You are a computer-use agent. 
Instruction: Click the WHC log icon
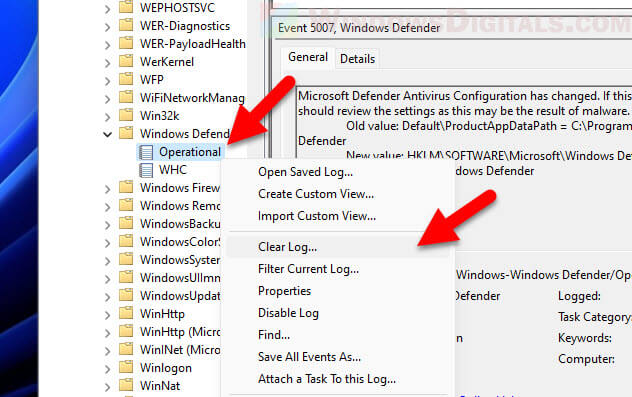[x=146, y=170]
